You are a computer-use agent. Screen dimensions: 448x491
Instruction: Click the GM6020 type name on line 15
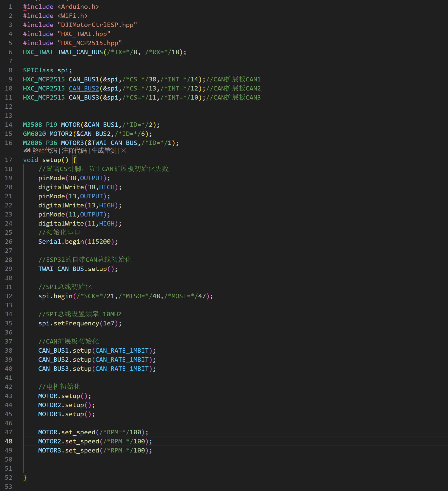tap(34, 134)
